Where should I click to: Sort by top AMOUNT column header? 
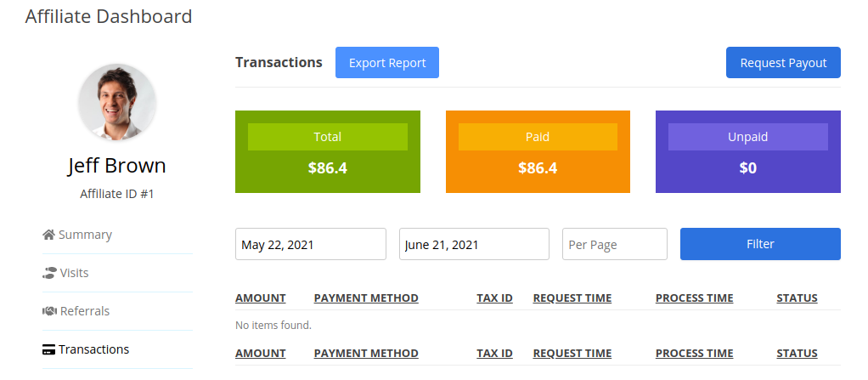[260, 298]
